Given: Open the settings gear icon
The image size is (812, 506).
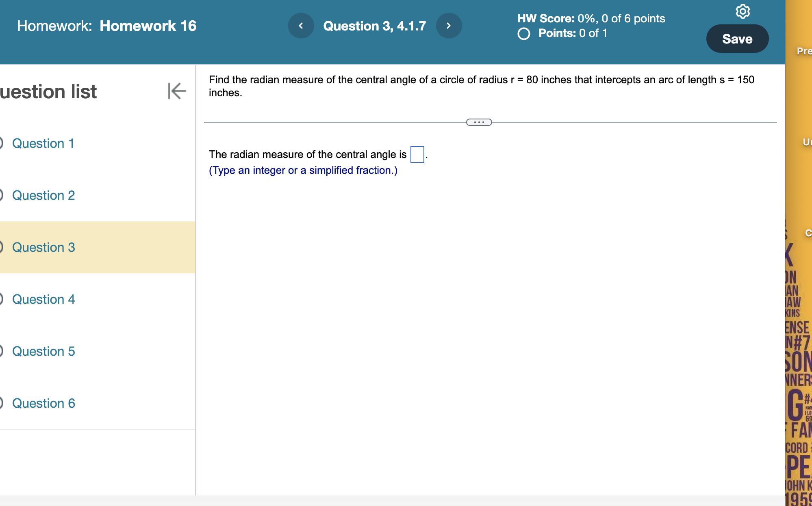Looking at the screenshot, I should (743, 11).
